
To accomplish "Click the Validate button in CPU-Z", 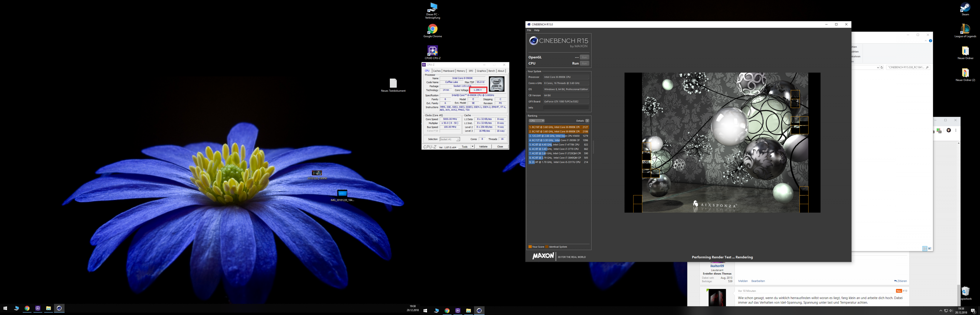I will point(483,146).
